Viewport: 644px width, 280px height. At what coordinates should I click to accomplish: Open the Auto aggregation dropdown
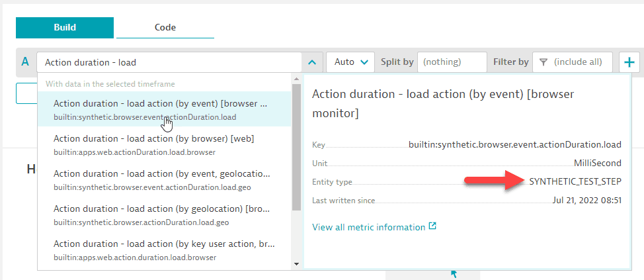click(350, 62)
